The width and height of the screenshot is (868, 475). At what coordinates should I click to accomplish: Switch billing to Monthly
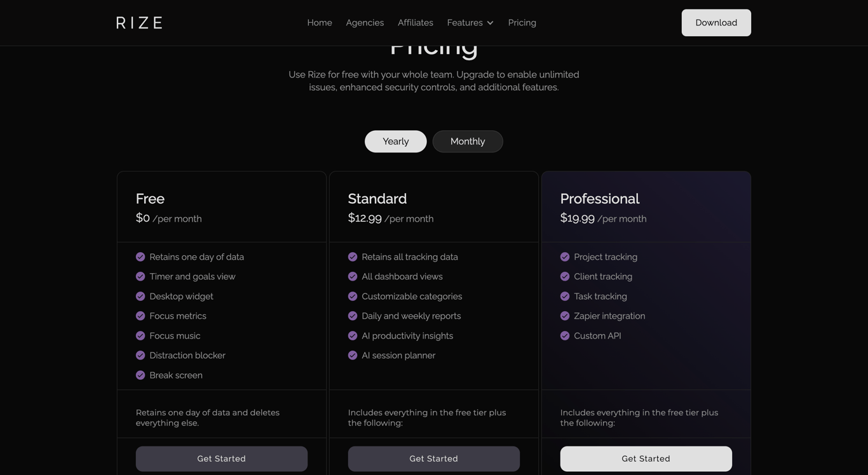pyautogui.click(x=467, y=141)
